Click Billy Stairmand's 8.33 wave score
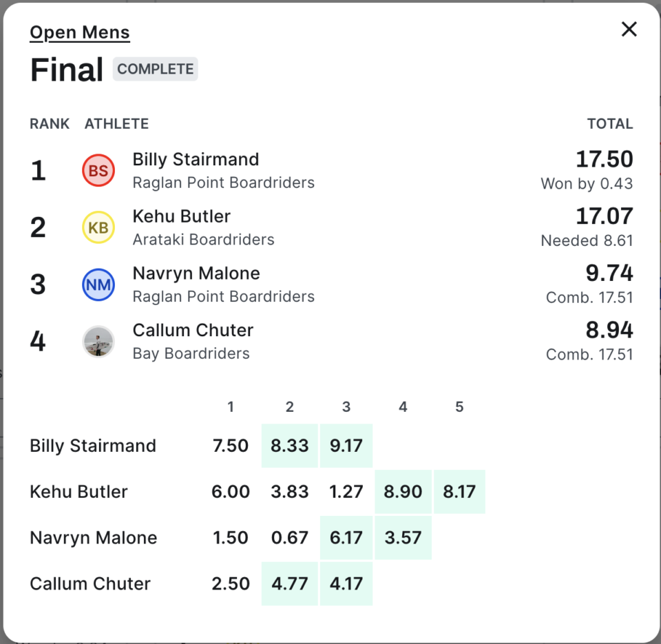This screenshot has height=644, width=661. click(x=290, y=446)
